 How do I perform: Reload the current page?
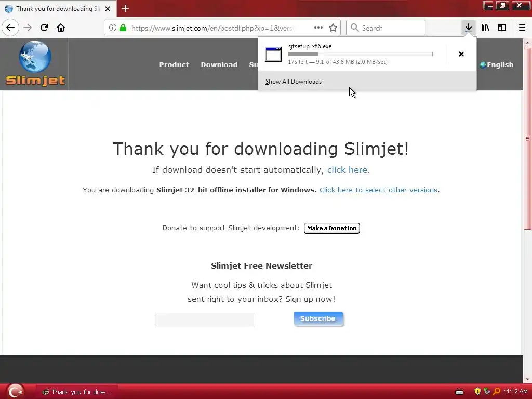point(44,28)
